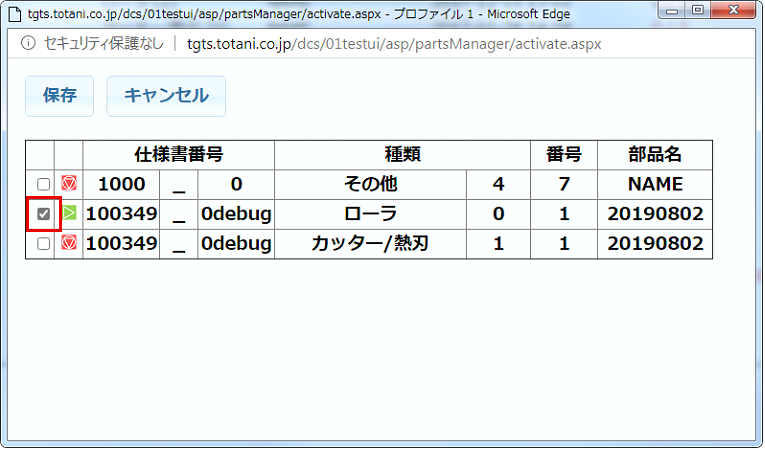Uncheck the checkbox for the ローラ row
Image resolution: width=765 pixels, height=450 pixels.
pos(43,214)
